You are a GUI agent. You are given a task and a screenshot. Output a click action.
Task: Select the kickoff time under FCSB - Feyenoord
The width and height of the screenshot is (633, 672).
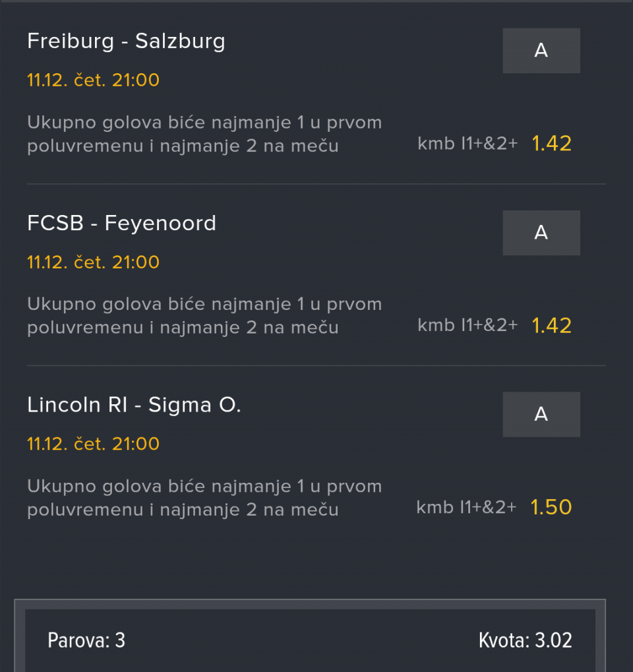(x=135, y=262)
